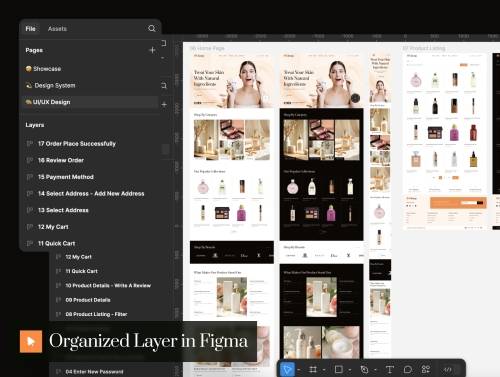Switch to the File tab

(x=30, y=29)
